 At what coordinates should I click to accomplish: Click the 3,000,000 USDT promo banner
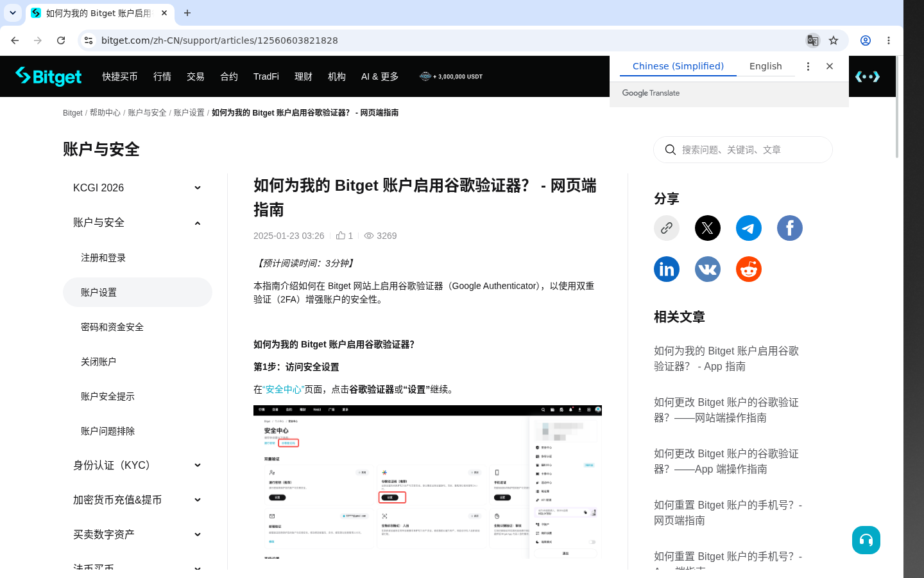(451, 76)
